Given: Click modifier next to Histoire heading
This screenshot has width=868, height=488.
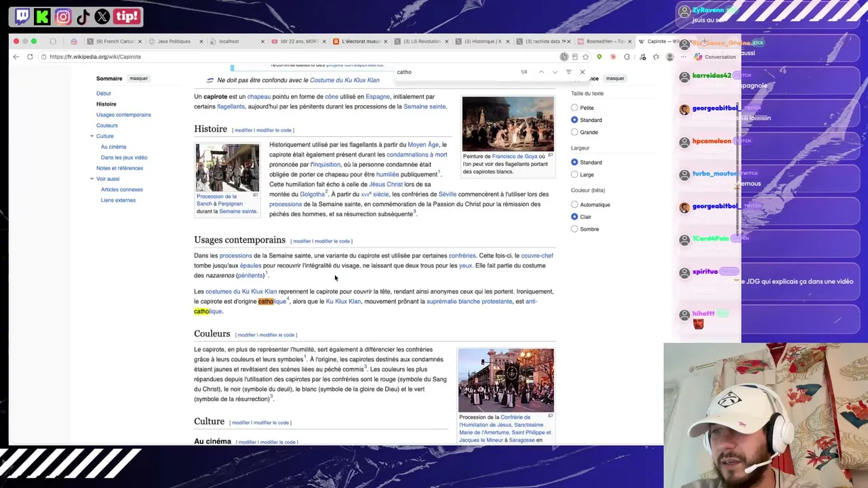Looking at the screenshot, I should point(243,130).
